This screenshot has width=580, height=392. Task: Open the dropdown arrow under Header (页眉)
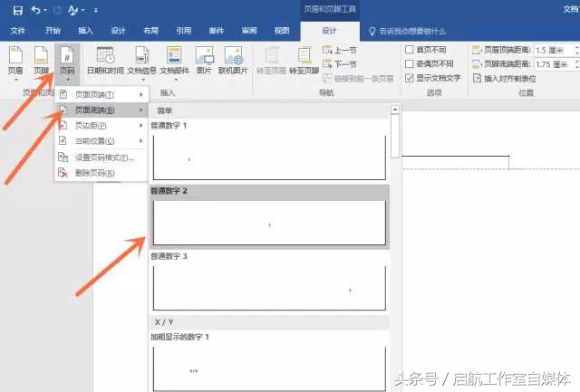[x=16, y=80]
